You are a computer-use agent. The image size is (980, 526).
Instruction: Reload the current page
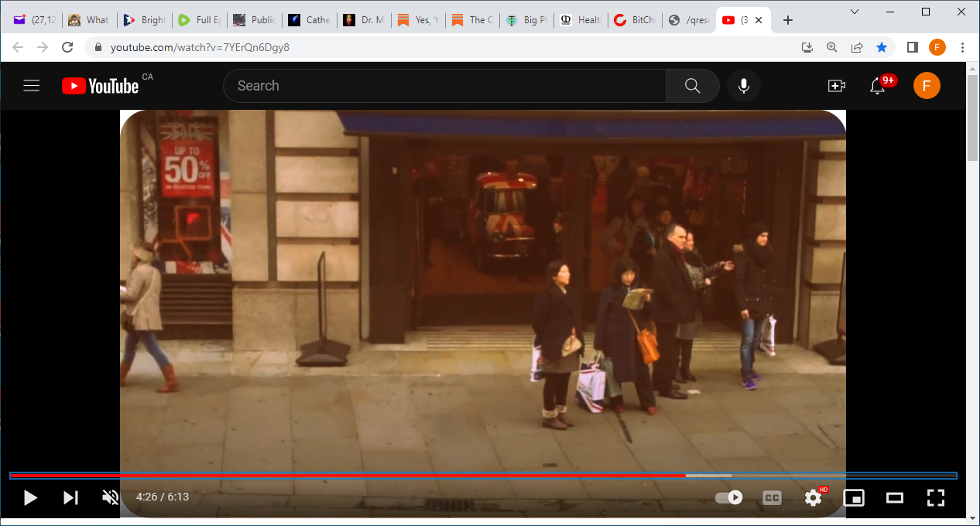pyautogui.click(x=67, y=47)
